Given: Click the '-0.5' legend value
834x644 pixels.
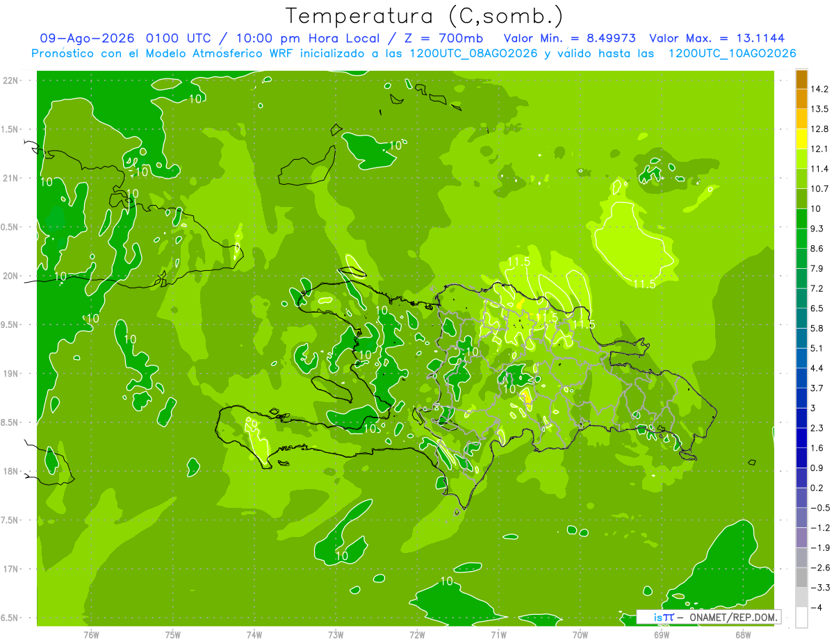Looking at the screenshot, I should 820,508.
